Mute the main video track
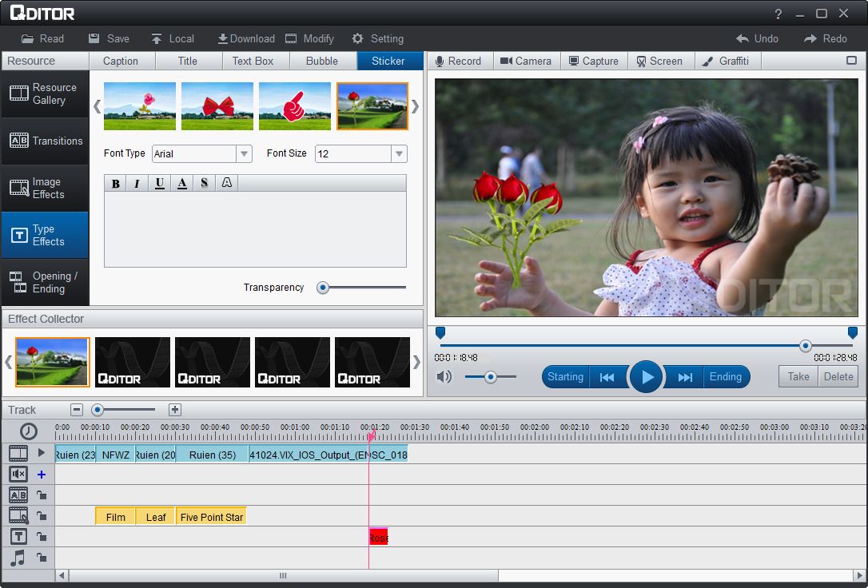Image resolution: width=868 pixels, height=588 pixels. pos(18,474)
